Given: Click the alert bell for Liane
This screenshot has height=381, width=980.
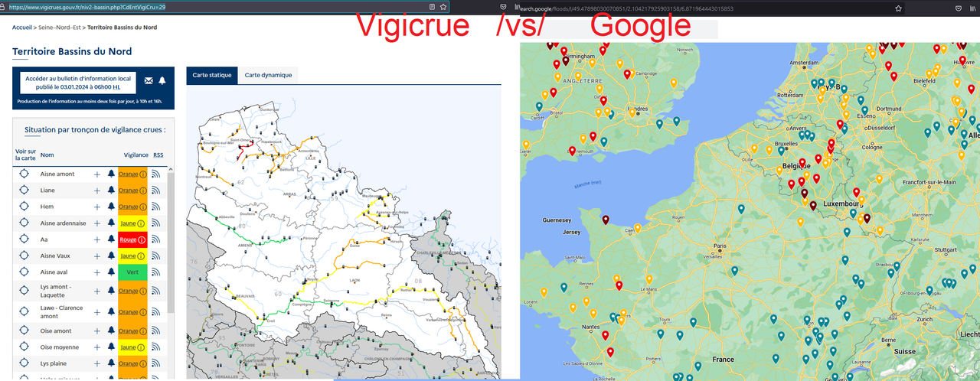Looking at the screenshot, I should (112, 190).
